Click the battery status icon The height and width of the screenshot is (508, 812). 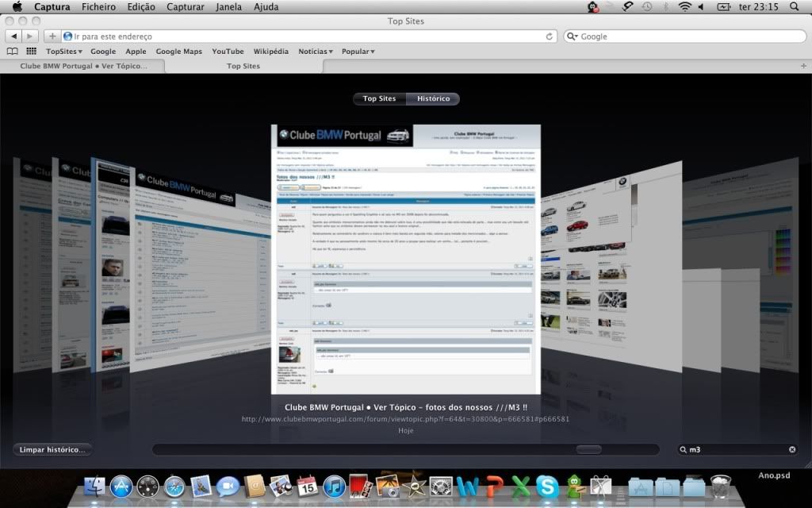pyautogui.click(x=723, y=6)
